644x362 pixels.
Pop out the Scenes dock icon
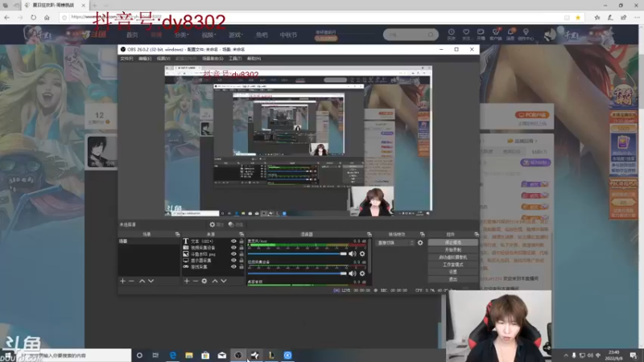pyautogui.click(x=177, y=234)
